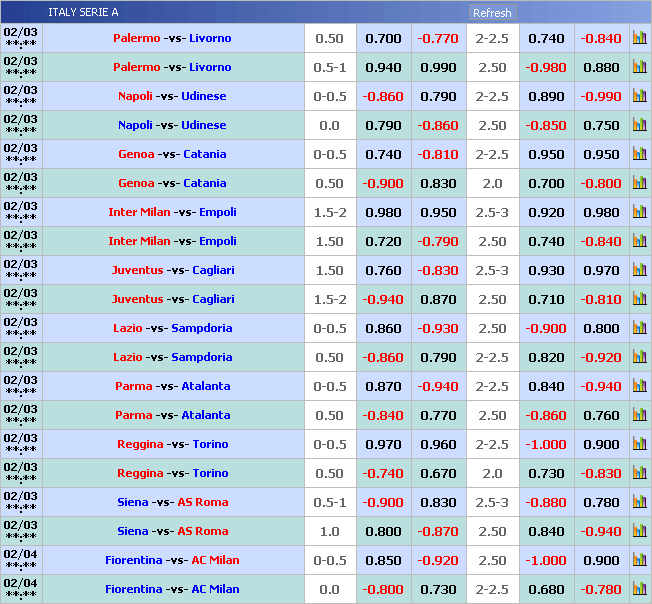Click -1.000 odds in Fiorentina-AC Milan row
Image resolution: width=652 pixels, height=604 pixels.
point(546,560)
